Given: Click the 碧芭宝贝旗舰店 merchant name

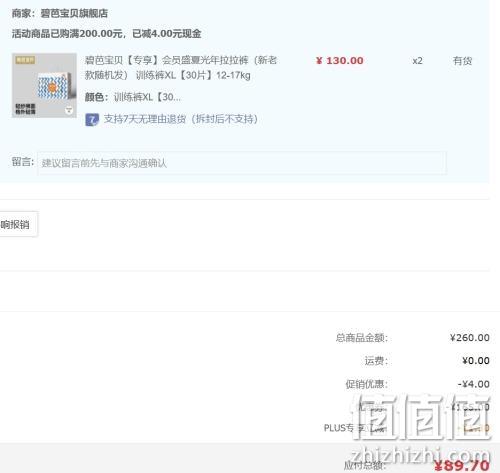Looking at the screenshot, I should pos(74,13).
